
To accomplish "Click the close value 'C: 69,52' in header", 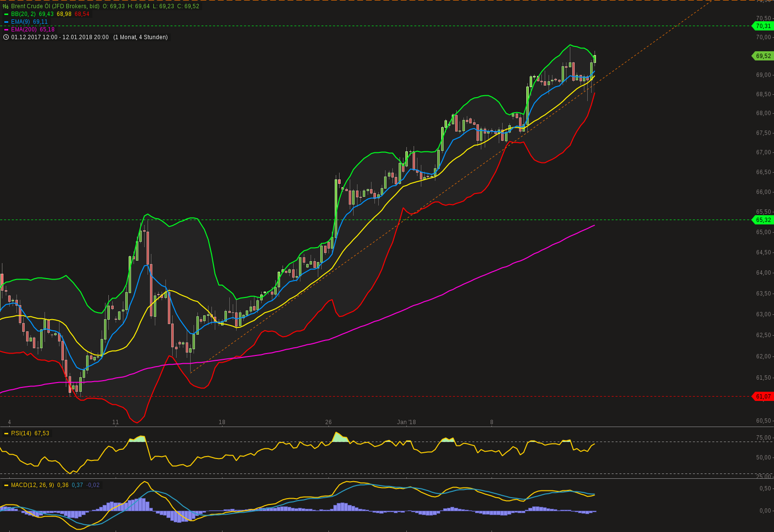I will (x=188, y=6).
